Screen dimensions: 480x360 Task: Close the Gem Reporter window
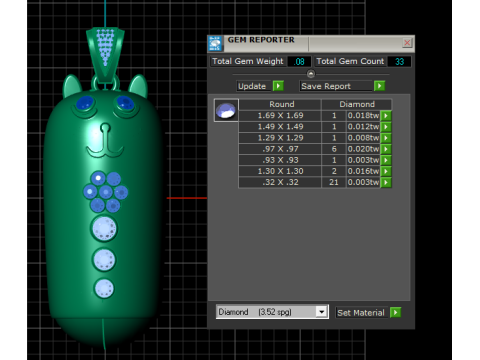click(407, 43)
